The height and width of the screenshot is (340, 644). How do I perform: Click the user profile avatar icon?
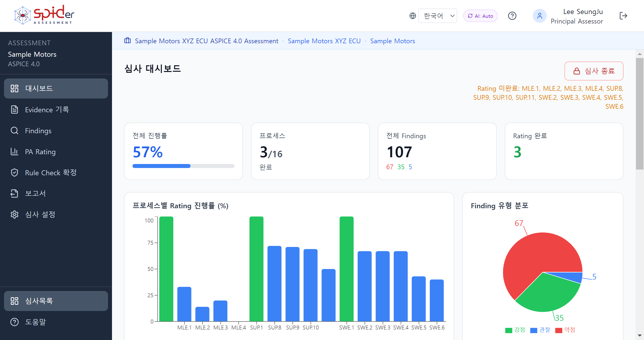pos(539,16)
